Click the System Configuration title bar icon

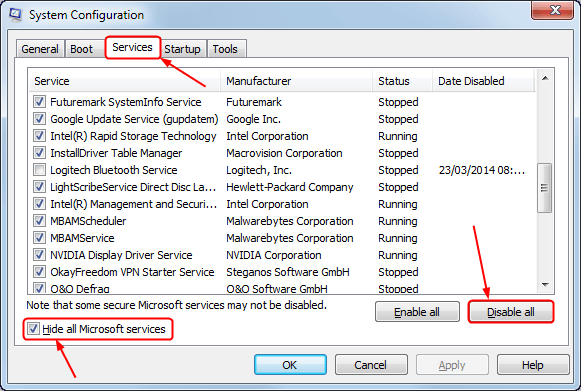(15, 15)
